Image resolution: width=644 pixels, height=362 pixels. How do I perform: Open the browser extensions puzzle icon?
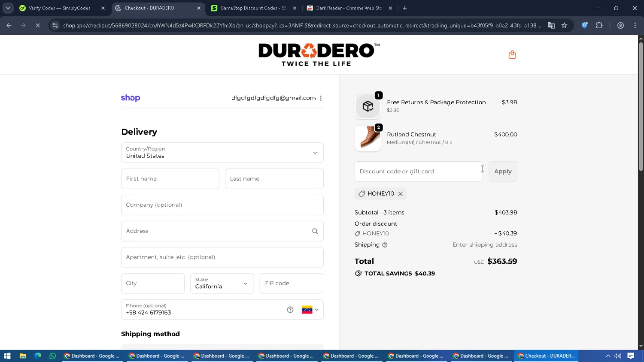click(599, 25)
